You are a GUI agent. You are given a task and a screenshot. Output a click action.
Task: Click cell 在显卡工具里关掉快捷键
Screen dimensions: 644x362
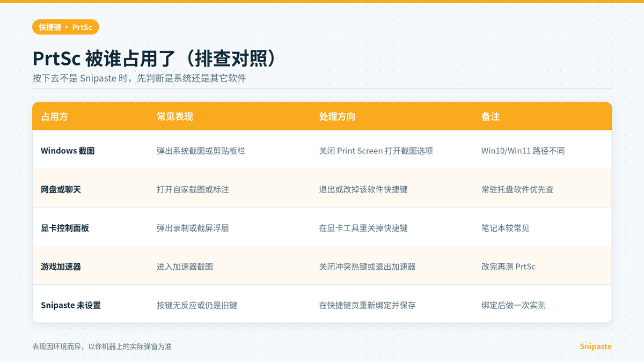point(363,228)
